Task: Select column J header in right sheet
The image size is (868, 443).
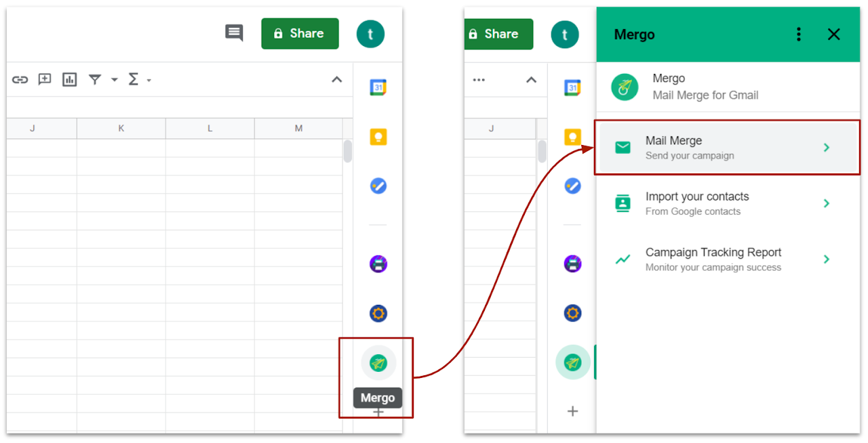Action: click(x=491, y=128)
